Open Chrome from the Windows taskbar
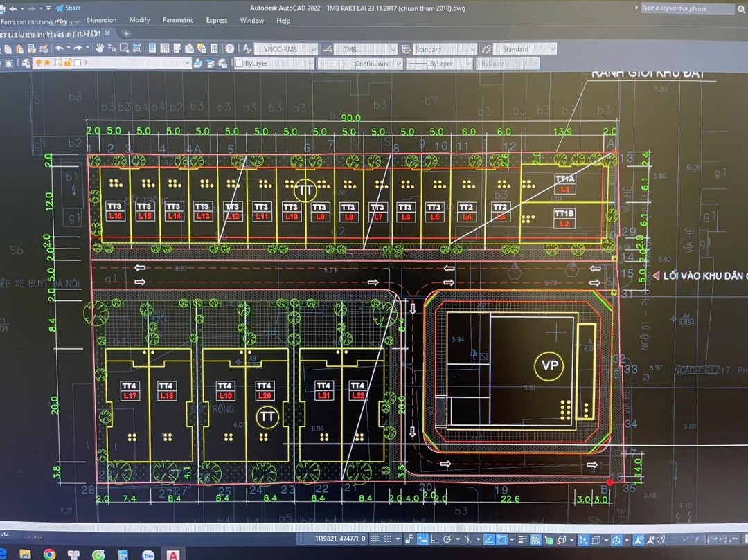748x560 pixels. click(49, 554)
